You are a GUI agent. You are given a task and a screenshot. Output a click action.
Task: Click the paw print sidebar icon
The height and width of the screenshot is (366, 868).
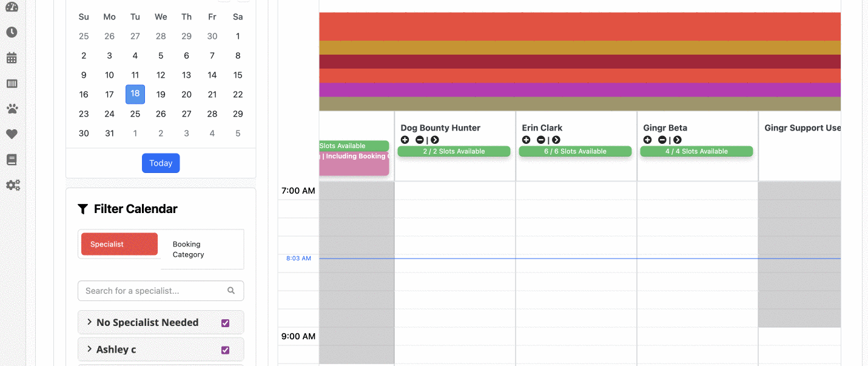coord(12,109)
